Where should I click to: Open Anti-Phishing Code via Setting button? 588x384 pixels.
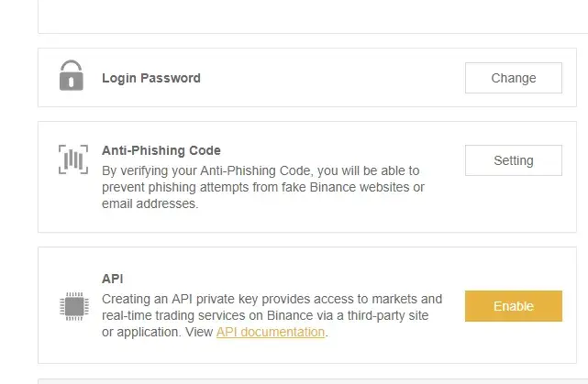point(513,160)
